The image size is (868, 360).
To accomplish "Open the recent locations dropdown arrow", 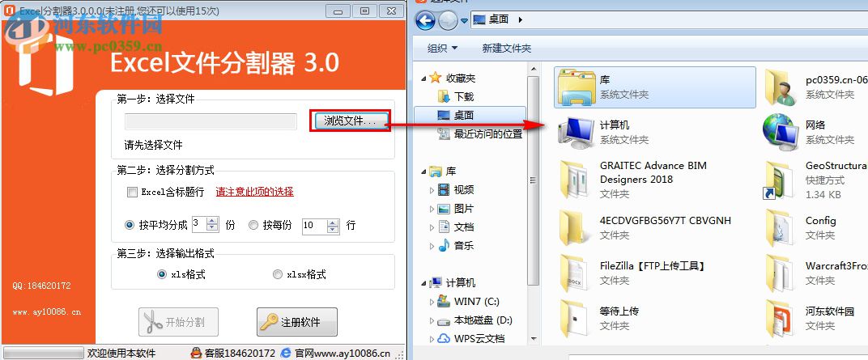I will 465,21.
